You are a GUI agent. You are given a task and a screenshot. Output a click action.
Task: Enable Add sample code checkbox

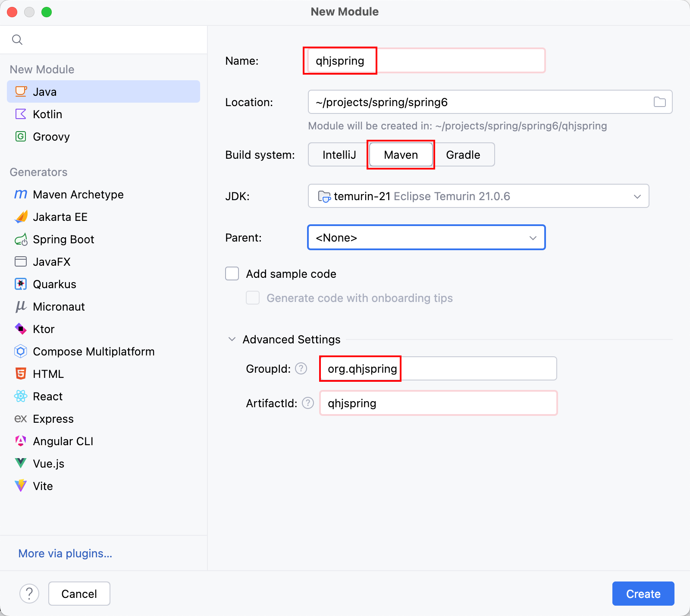coord(232,273)
